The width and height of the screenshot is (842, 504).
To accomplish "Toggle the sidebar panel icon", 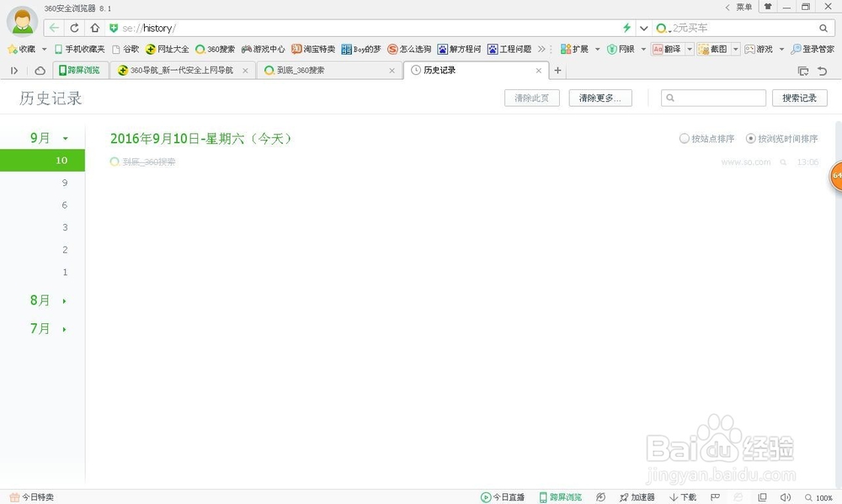I will (x=14, y=71).
